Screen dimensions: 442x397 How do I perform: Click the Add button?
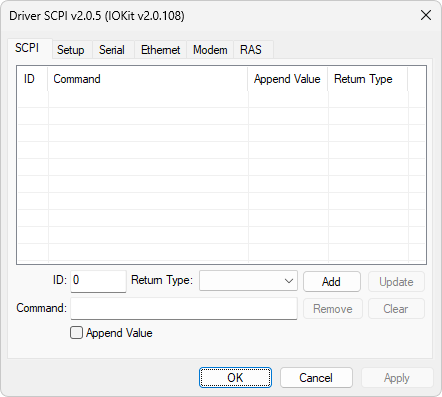tap(332, 282)
